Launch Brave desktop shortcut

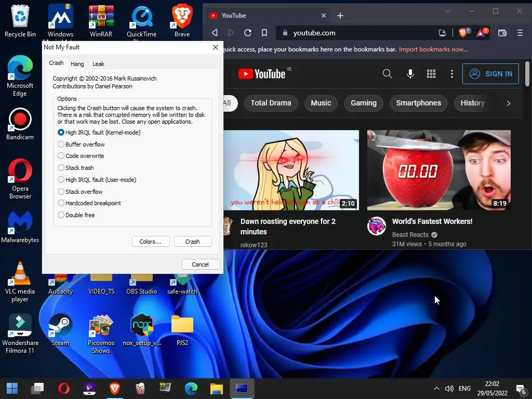click(182, 20)
